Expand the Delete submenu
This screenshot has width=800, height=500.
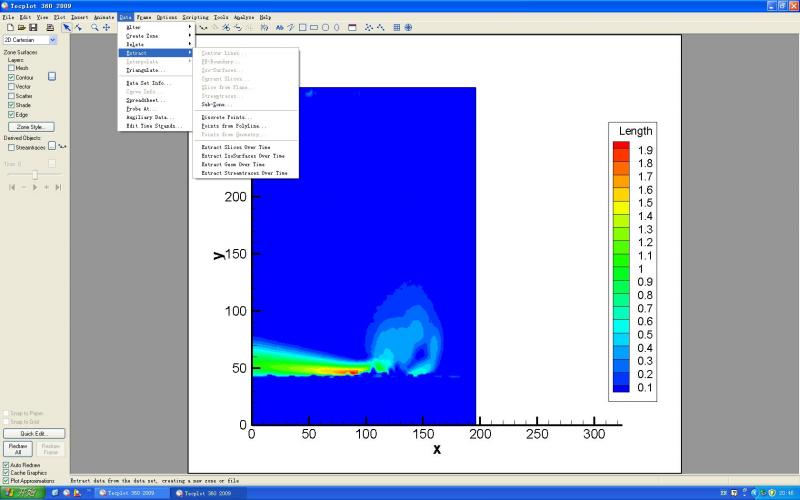click(x=156, y=44)
